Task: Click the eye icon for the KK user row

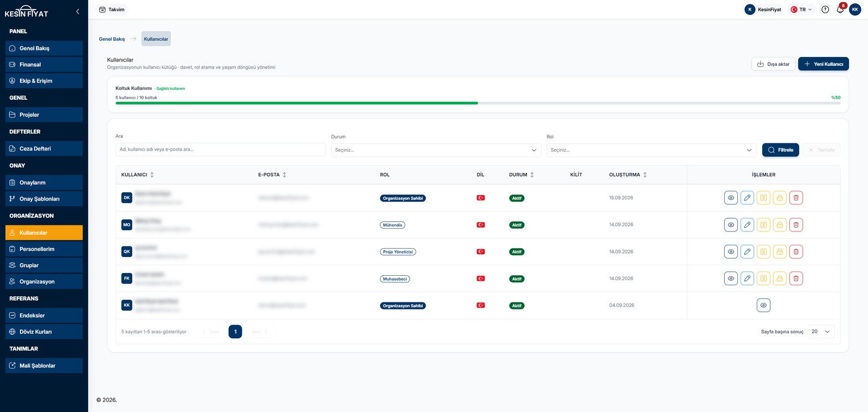Action: click(x=763, y=305)
